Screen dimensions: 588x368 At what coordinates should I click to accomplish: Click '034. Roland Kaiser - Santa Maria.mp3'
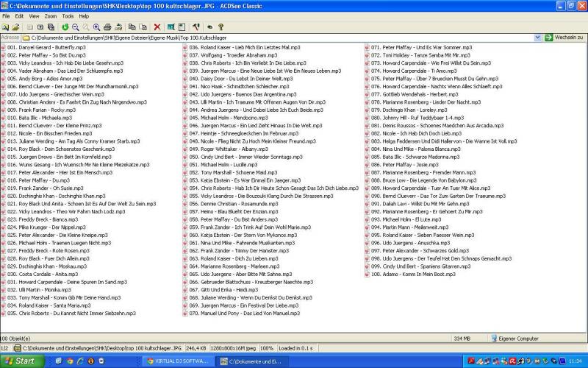point(49,305)
